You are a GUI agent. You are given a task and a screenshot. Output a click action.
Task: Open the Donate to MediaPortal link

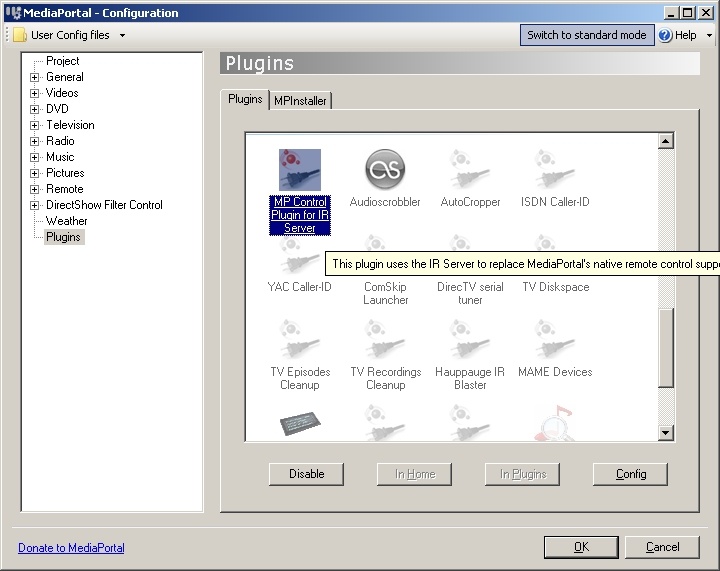(71, 548)
